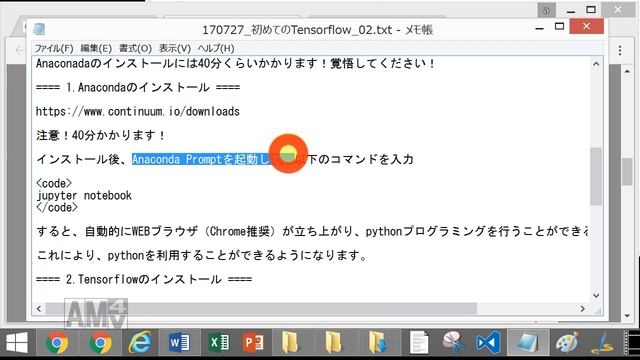This screenshot has height=360, width=640.
Task: Click the line starting 'すると、自動的にWEBブラウザ'
Action: pos(312,231)
